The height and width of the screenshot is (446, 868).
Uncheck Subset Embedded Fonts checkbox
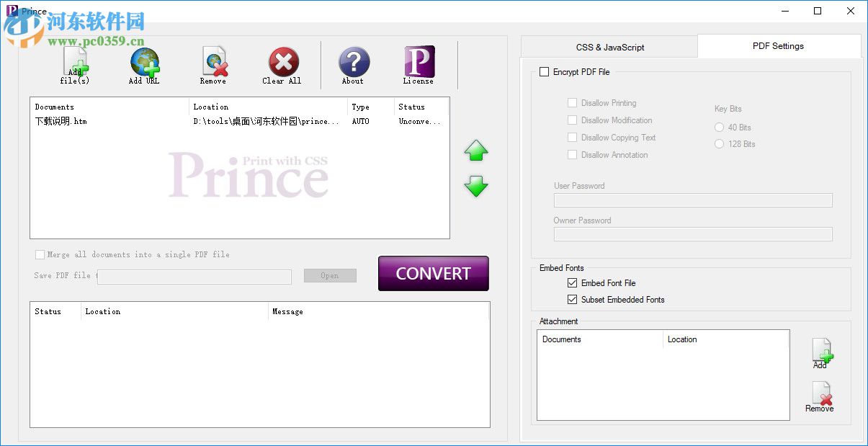(572, 300)
